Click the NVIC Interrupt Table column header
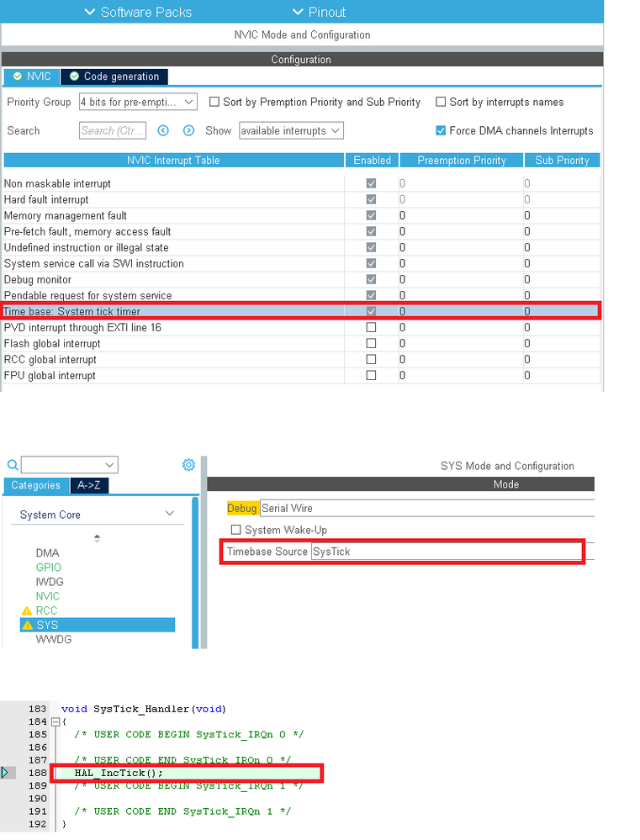The width and height of the screenshot is (640, 840). click(x=174, y=160)
